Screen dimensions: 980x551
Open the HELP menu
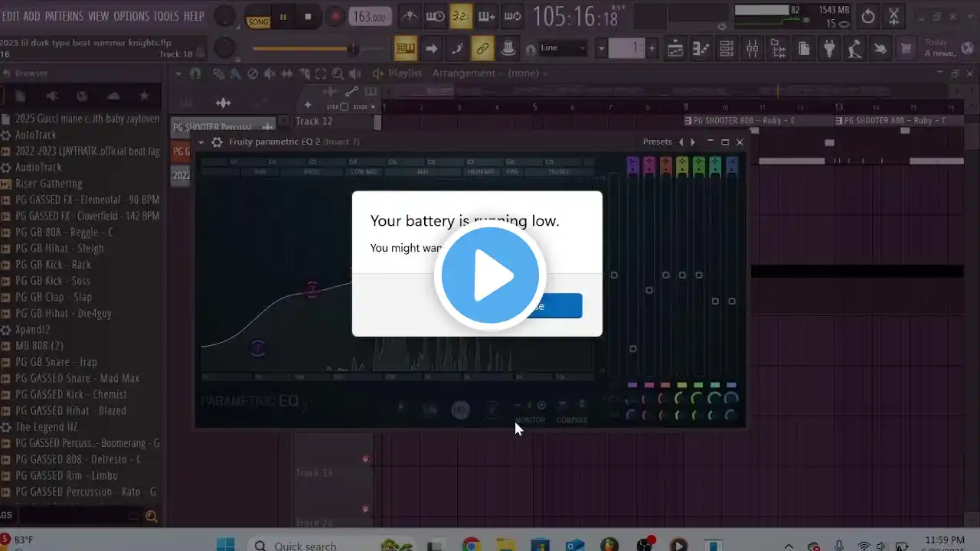[x=194, y=16]
